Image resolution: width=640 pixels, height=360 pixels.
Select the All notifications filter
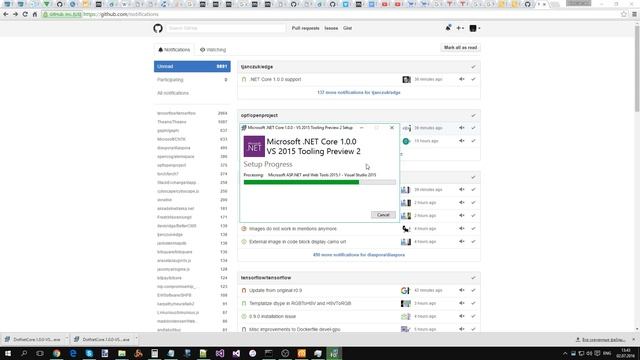(x=192, y=93)
